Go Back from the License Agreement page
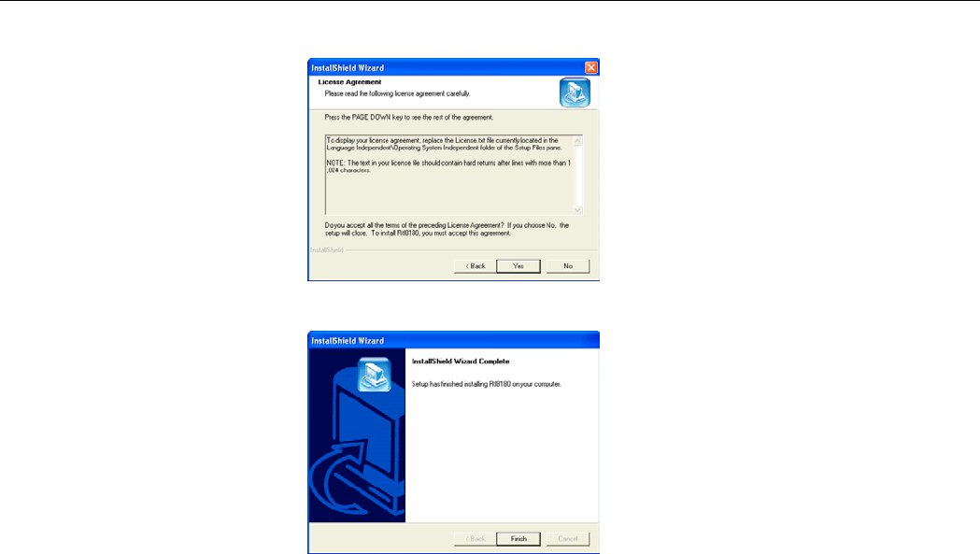 point(475,265)
